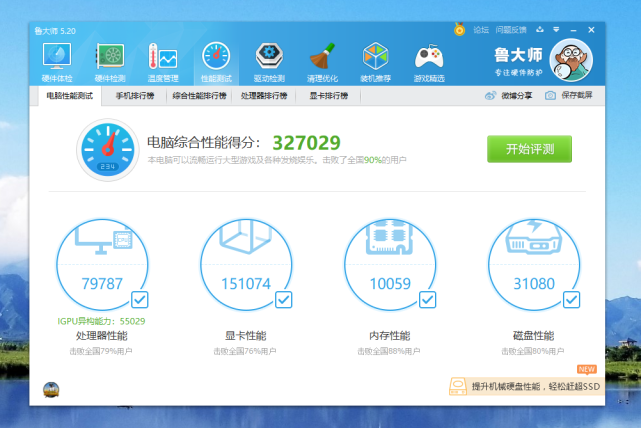641x428 pixels.
Task: Toggle the 处理器性能 checkbox
Action: 140,300
